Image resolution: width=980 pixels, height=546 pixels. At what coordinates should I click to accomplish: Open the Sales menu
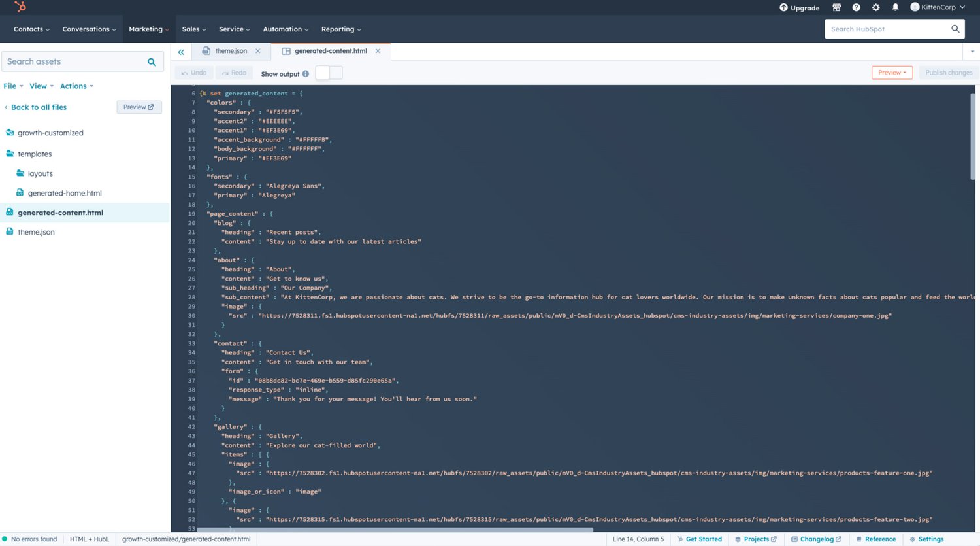[x=194, y=29]
